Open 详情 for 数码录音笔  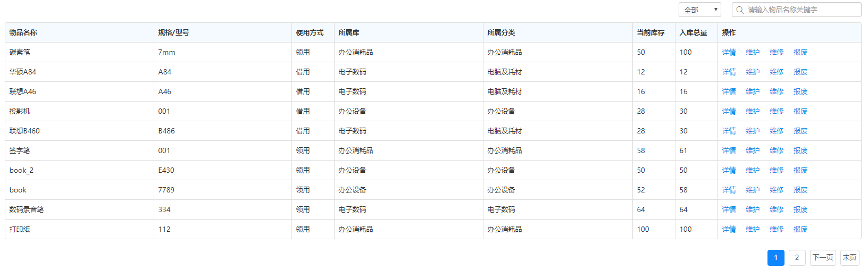click(x=729, y=209)
